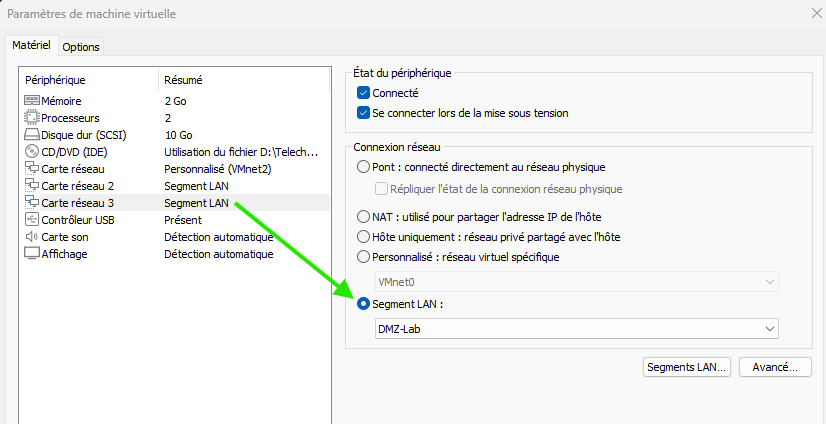Click the Processeurs chip icon

click(x=31, y=118)
